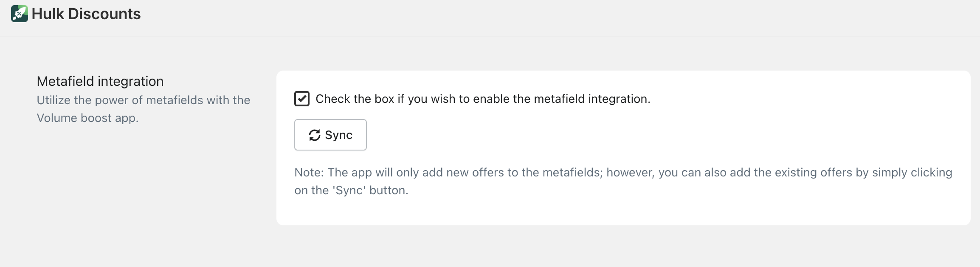The image size is (980, 267).
Task: Uncheck the metafield integration checkbox
Action: (302, 99)
